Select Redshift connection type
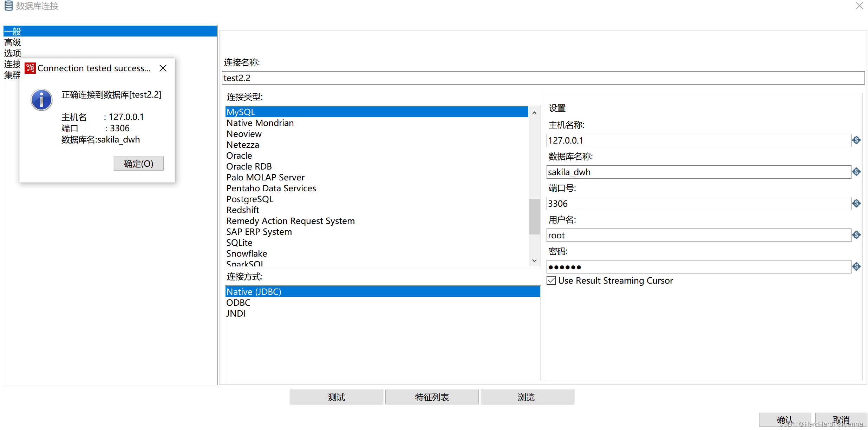The image size is (868, 430). click(377, 210)
